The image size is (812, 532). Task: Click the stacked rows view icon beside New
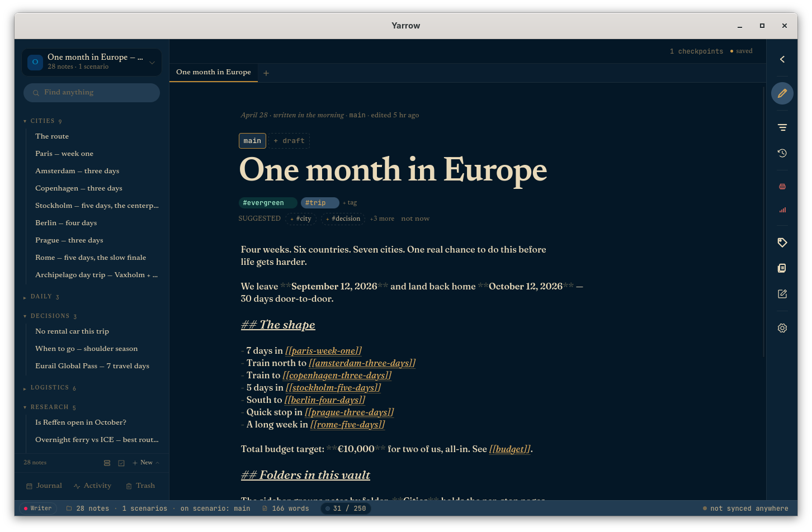coord(107,463)
